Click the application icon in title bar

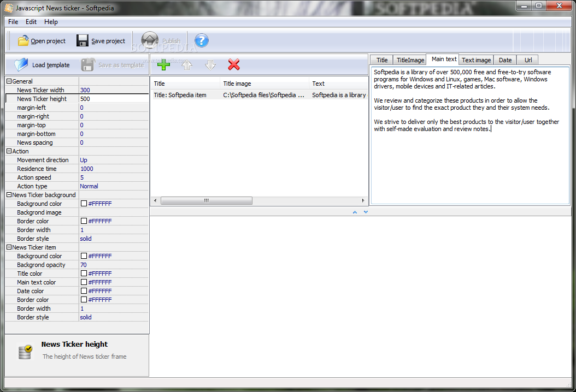pos(9,8)
